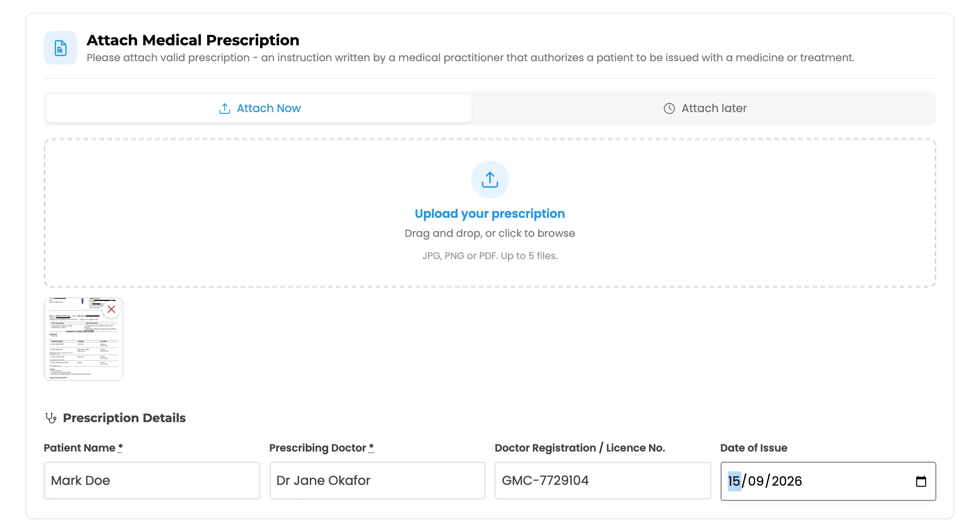980x531 pixels.
Task: Focus the Doctor Registration / Licence No. field
Action: (x=603, y=481)
